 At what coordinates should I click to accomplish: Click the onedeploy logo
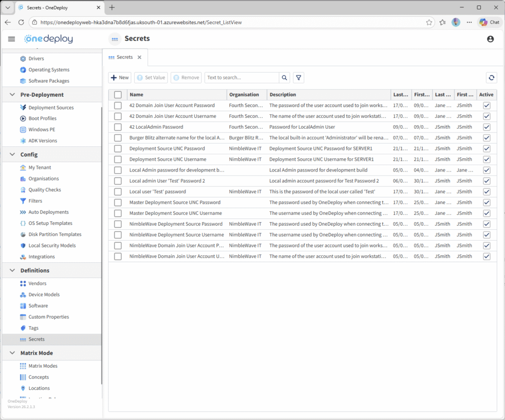49,39
